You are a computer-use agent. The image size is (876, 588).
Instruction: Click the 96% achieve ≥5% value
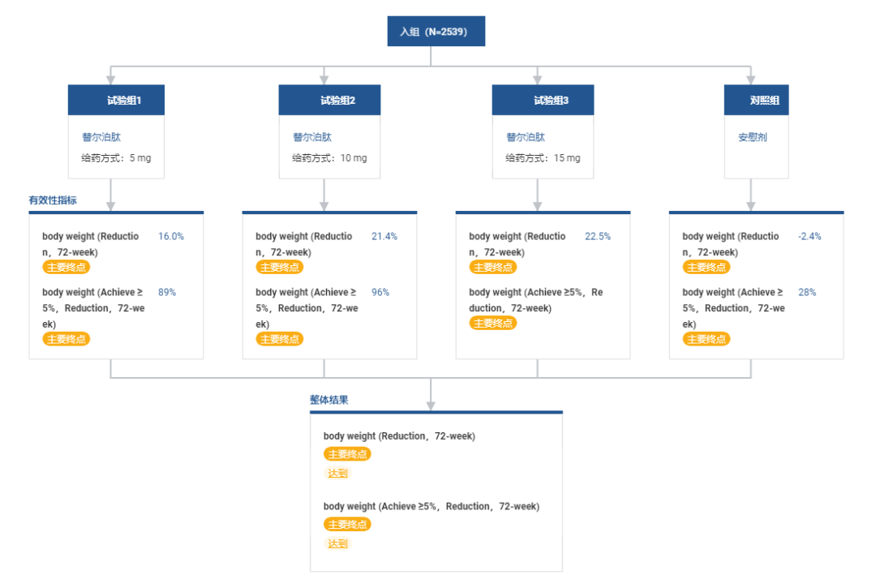click(380, 292)
